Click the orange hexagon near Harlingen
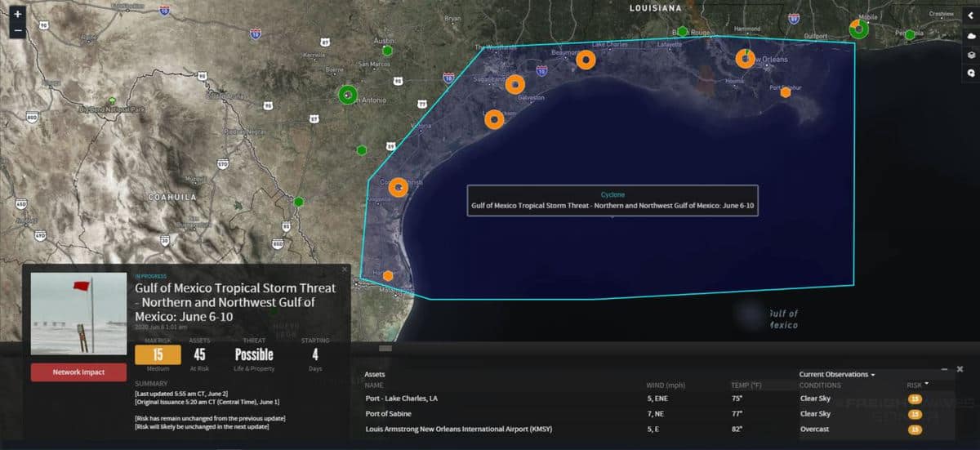 point(388,275)
